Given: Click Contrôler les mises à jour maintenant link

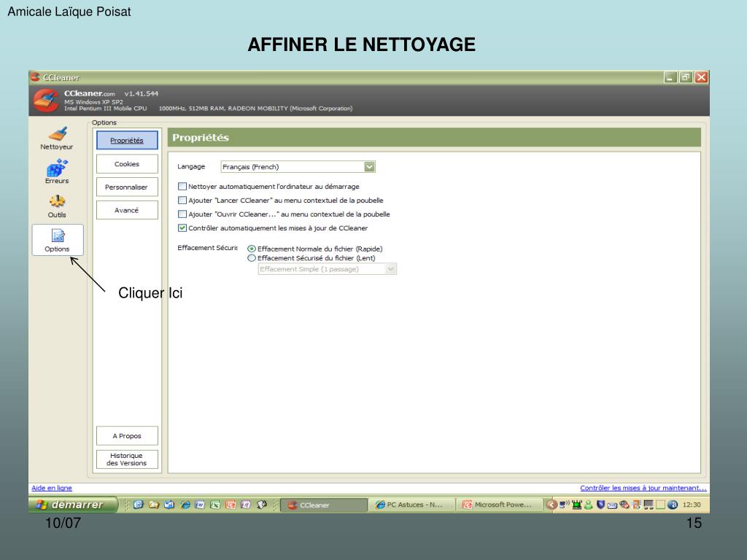Looking at the screenshot, I should point(643,488).
